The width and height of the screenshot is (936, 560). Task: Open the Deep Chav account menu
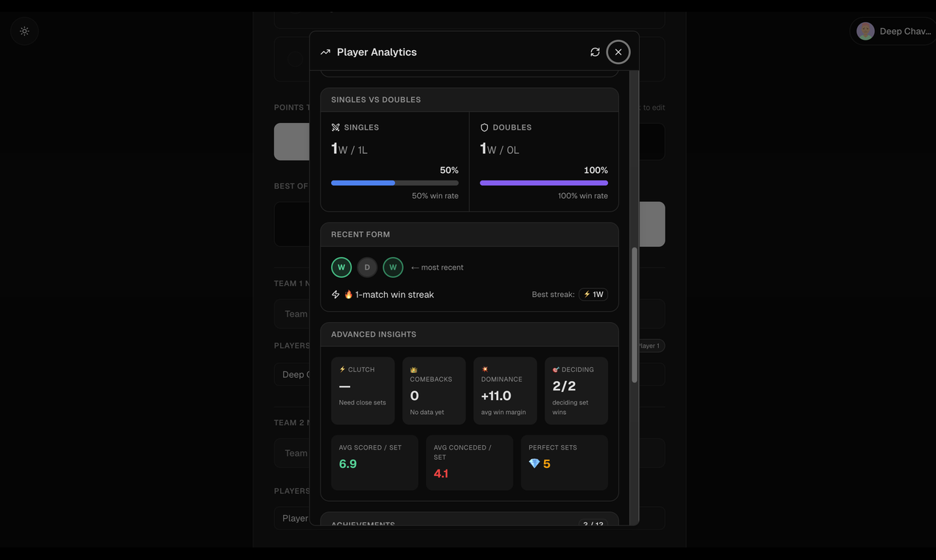pos(892,31)
